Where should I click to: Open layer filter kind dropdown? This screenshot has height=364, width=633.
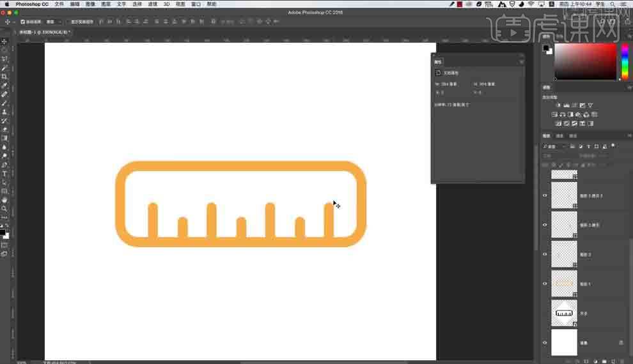pyautogui.click(x=555, y=146)
